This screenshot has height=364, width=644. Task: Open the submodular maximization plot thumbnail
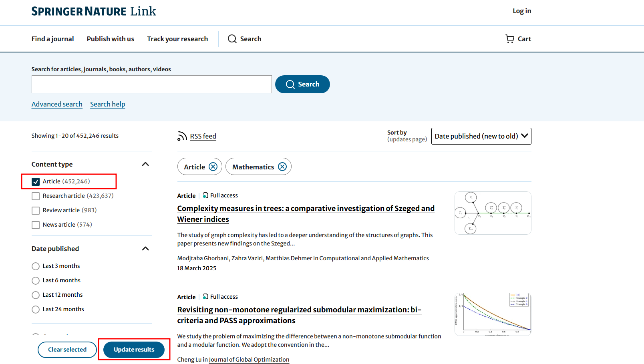pyautogui.click(x=493, y=314)
